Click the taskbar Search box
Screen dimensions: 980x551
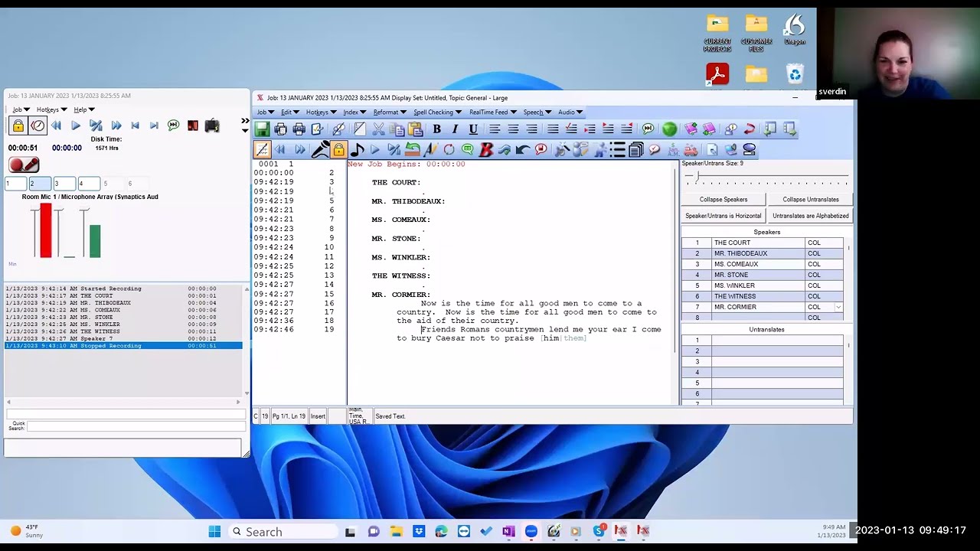[283, 531]
